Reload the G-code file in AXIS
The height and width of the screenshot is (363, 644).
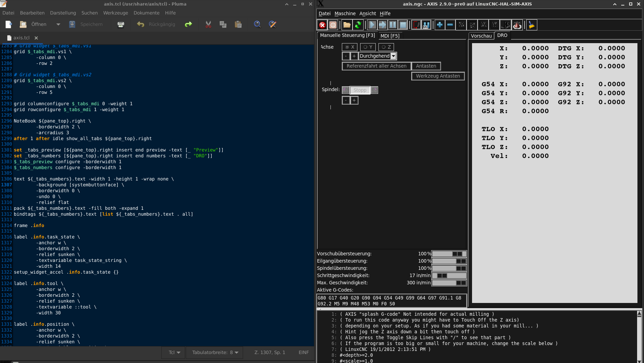click(x=358, y=24)
